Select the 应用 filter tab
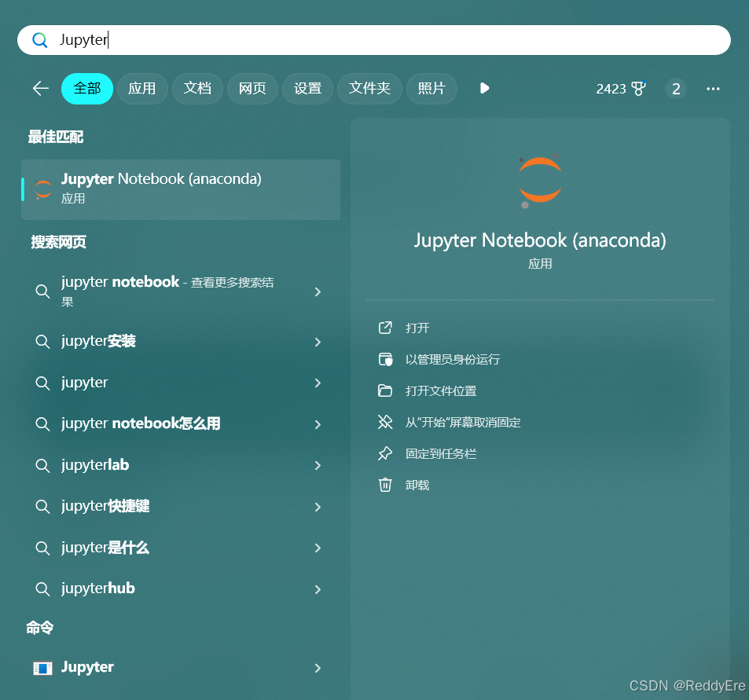 pyautogui.click(x=142, y=88)
